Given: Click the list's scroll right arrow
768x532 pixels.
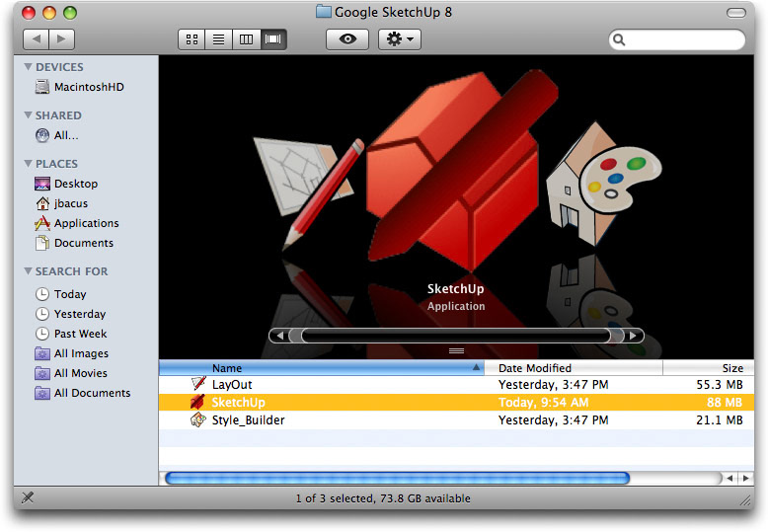Looking at the screenshot, I should 746,478.
